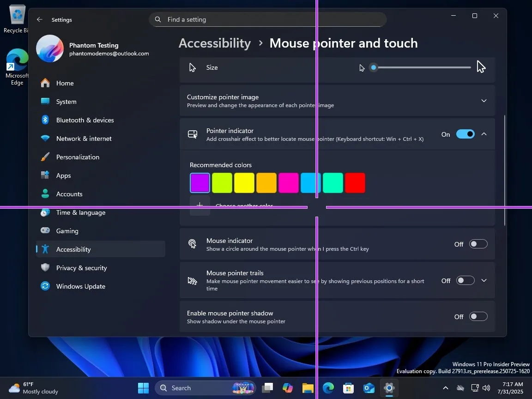This screenshot has height=399, width=532.
Task: Select the yellow recommended crosshair color
Action: (x=244, y=182)
